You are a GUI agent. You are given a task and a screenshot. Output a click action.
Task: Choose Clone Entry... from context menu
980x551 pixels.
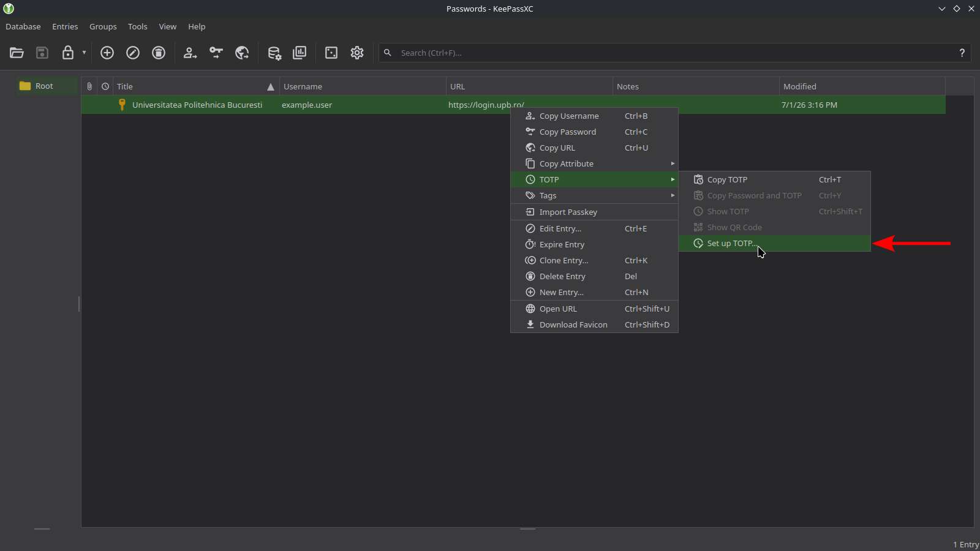[x=594, y=260]
